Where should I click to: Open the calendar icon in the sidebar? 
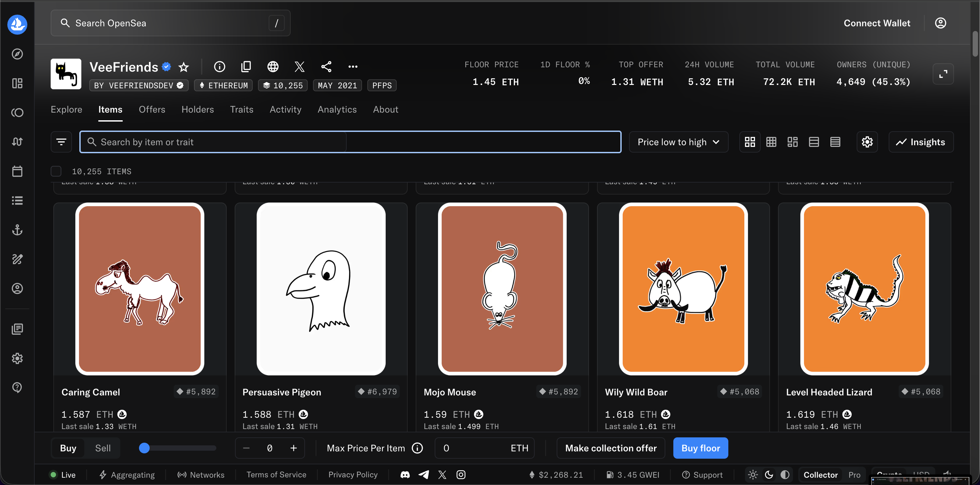17,171
